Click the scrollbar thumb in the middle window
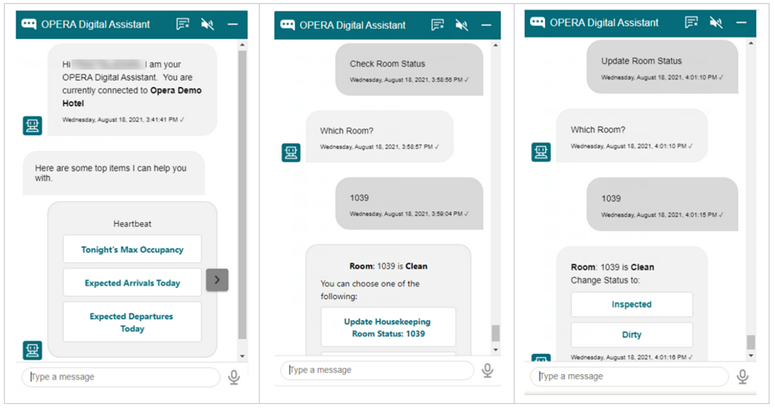 click(x=496, y=333)
